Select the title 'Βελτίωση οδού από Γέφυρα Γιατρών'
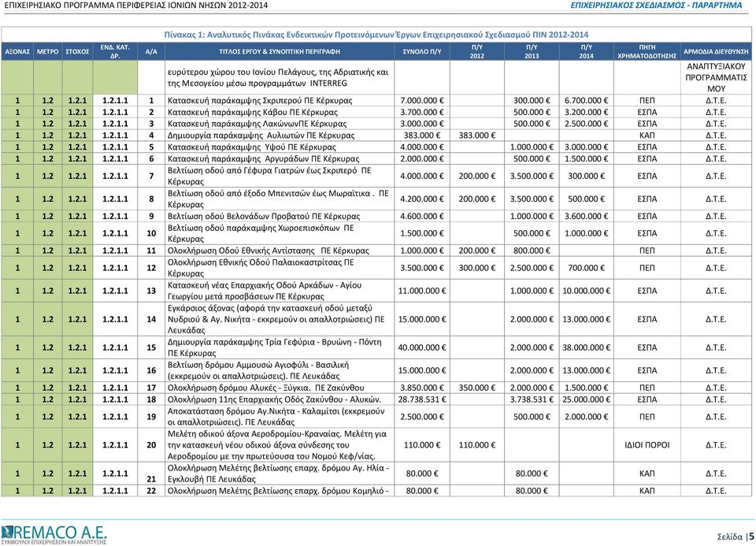Viewport: 756px width, 546px height. click(x=269, y=176)
